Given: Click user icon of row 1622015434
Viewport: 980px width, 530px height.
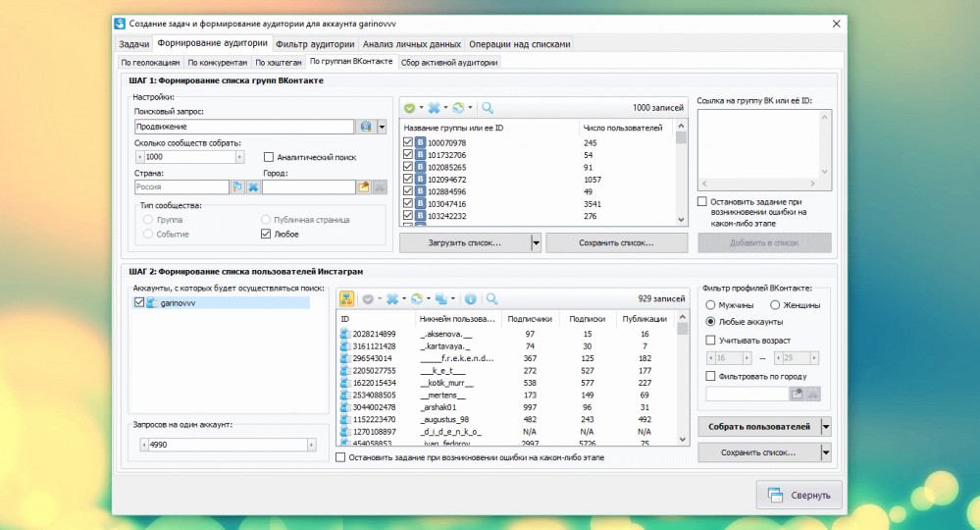Looking at the screenshot, I should 345,383.
